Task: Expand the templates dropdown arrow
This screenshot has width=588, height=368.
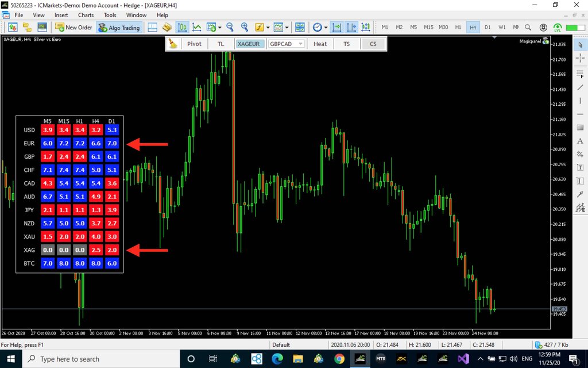Action: (x=287, y=28)
